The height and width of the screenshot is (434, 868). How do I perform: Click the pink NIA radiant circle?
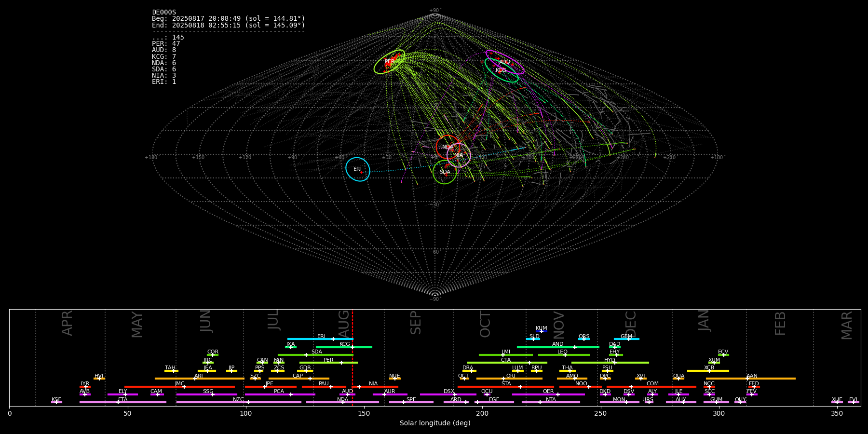click(459, 155)
